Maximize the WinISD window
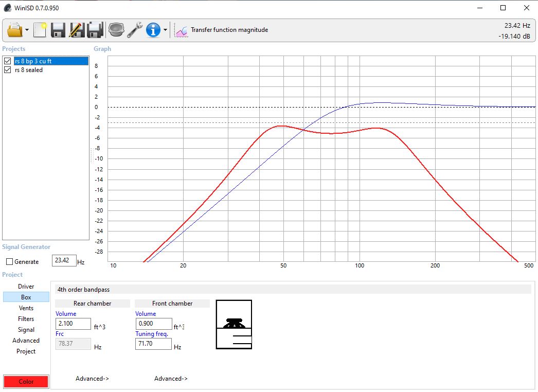This screenshot has height=392, width=538. (503, 8)
